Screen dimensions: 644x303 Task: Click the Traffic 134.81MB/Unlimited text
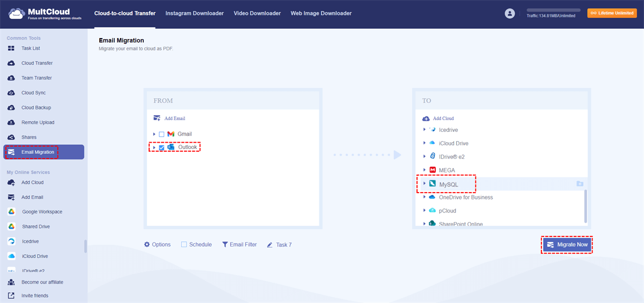coord(551,16)
